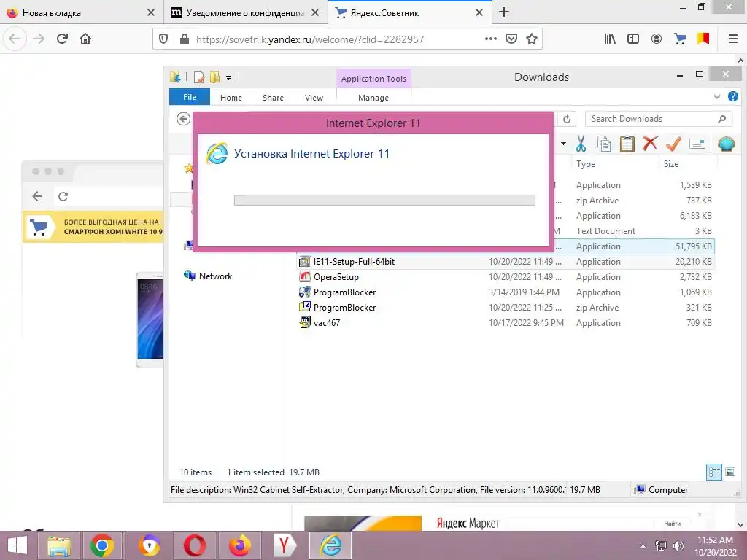Open Firefox Library

pos(610,39)
